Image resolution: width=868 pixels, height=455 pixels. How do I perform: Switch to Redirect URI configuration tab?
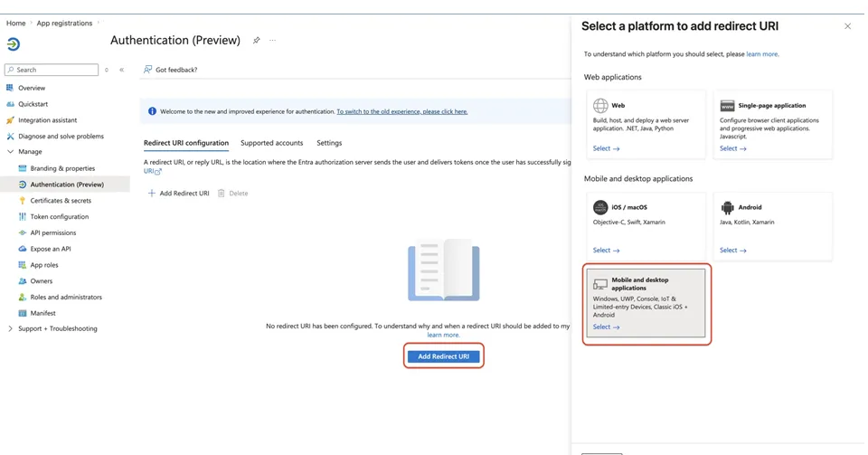(x=186, y=143)
